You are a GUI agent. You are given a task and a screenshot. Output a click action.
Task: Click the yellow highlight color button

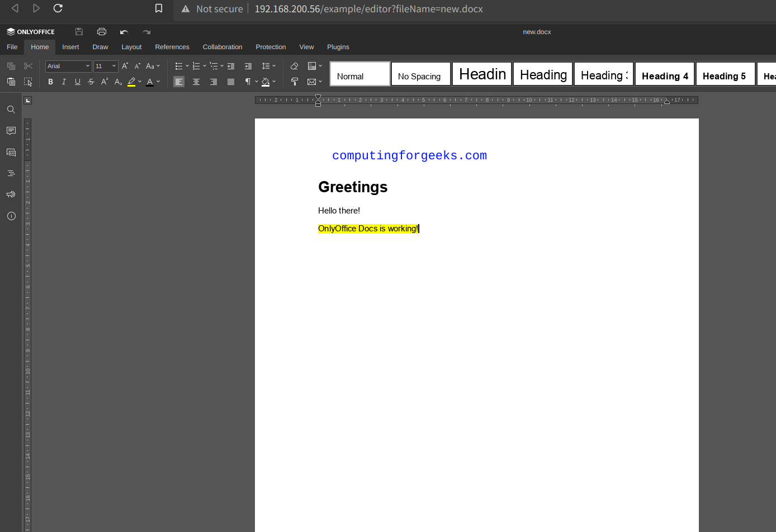[x=131, y=82]
